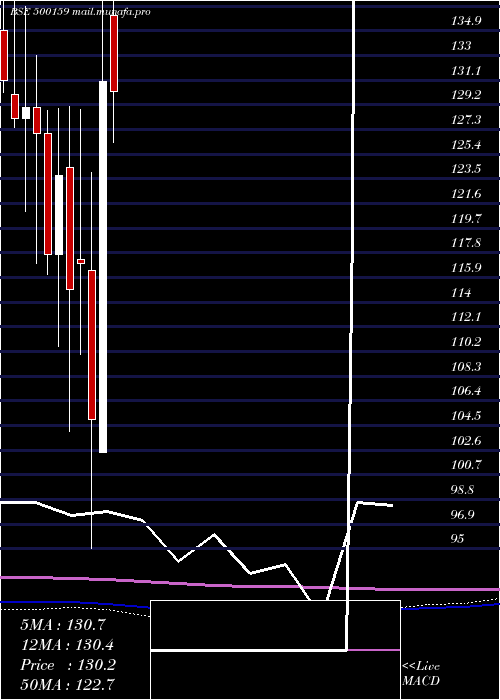
Task: Click the 102.6 price axis label
Action: click(x=466, y=441)
